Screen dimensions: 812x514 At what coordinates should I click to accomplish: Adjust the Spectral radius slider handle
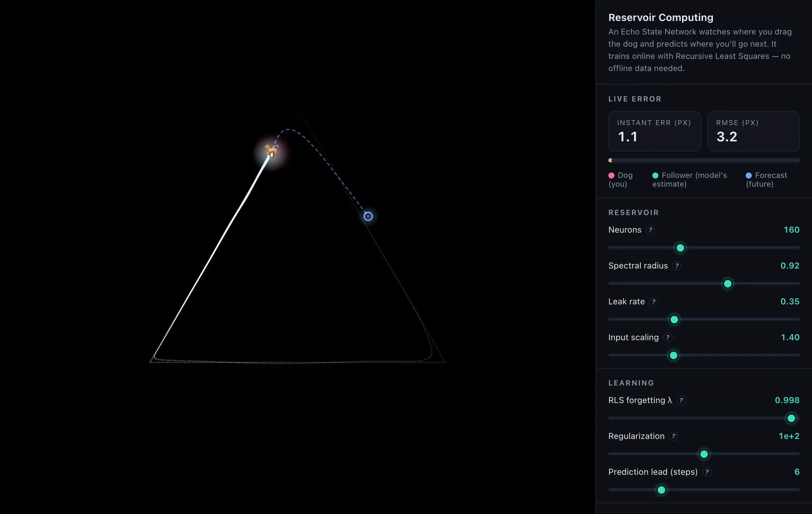[x=727, y=284]
